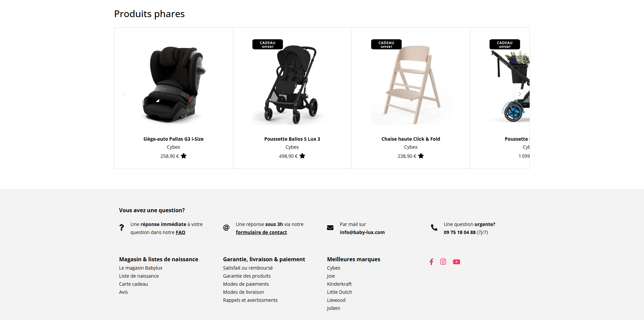Open the YouTube social icon
Image resolution: width=644 pixels, height=320 pixels.
point(457,262)
